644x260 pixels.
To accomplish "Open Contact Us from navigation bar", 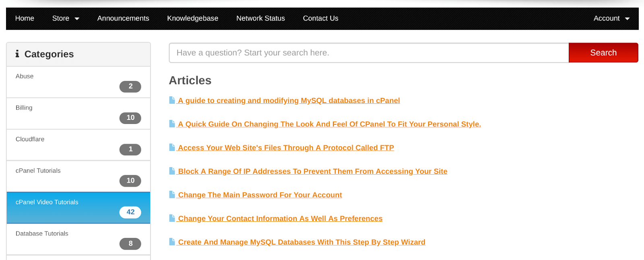I will click(320, 19).
